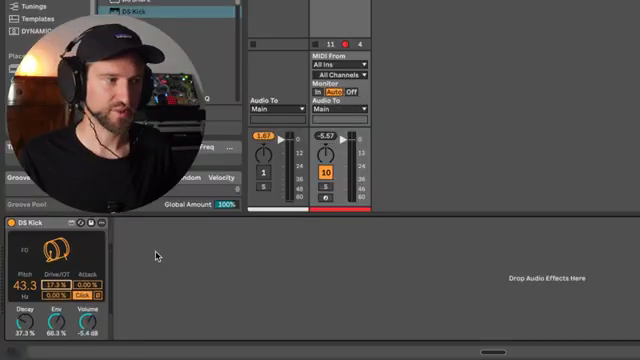Open DS Kick device options menu
The image size is (640, 360).
click(102, 223)
